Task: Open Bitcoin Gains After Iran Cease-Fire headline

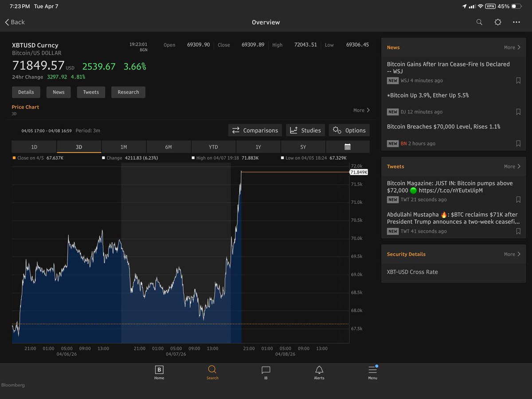Action: (x=448, y=67)
